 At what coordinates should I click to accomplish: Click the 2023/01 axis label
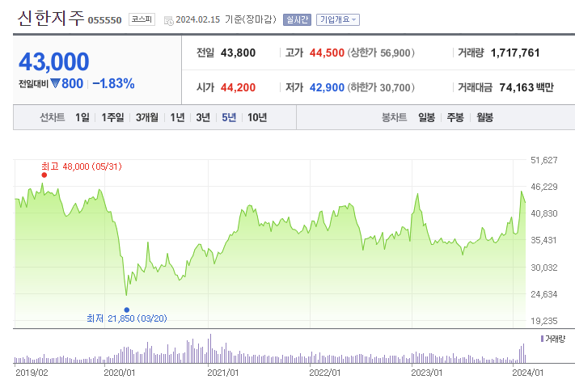pos(427,373)
